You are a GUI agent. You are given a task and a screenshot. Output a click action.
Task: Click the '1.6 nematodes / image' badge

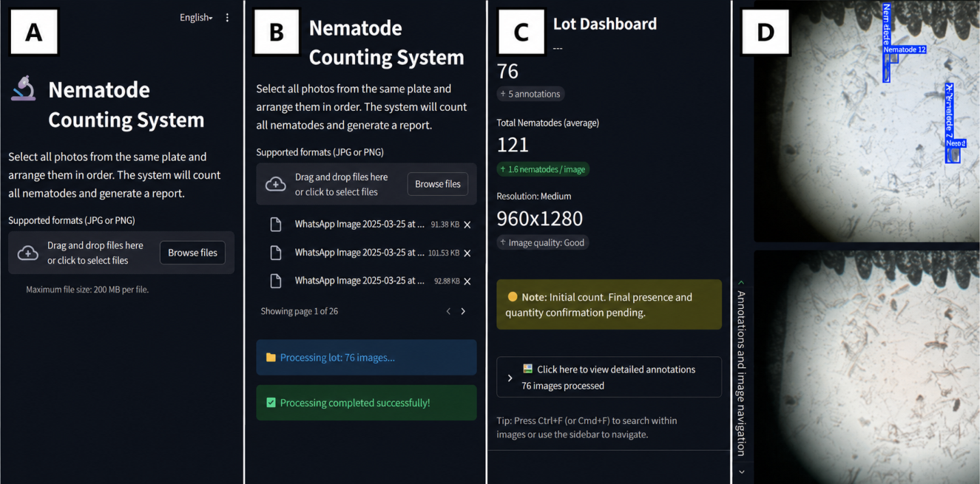click(x=543, y=169)
